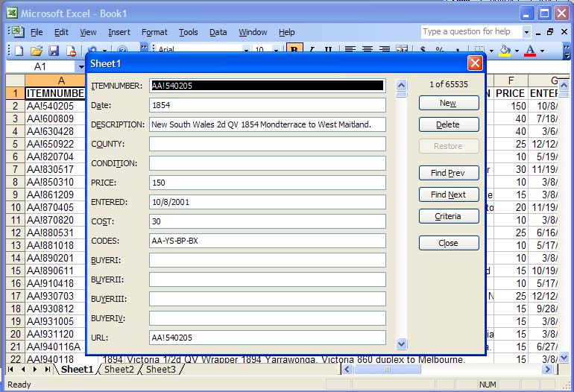Click the Currency Style dollar icon
Image resolution: width=574 pixels, height=392 pixels.
tap(423, 49)
